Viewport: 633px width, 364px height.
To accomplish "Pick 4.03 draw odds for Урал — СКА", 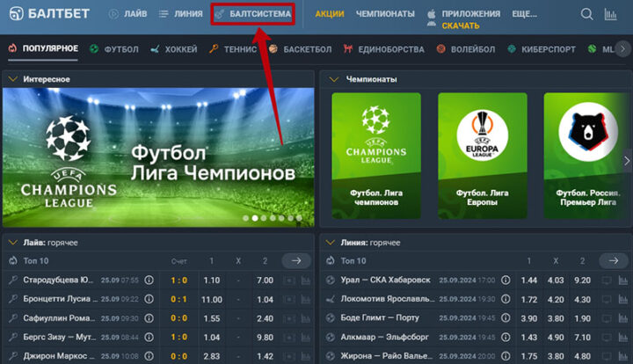I will 556,280.
